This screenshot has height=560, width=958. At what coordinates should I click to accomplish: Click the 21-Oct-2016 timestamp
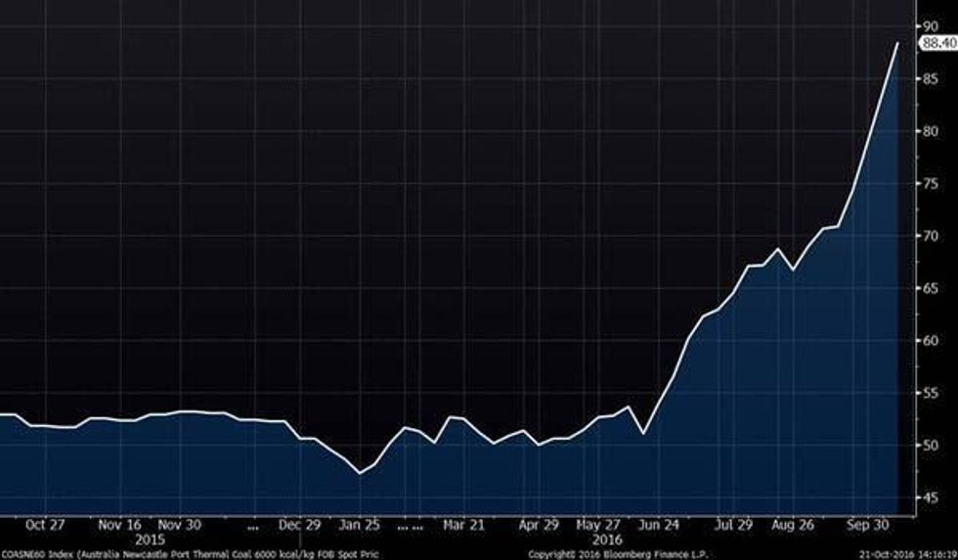click(904, 554)
